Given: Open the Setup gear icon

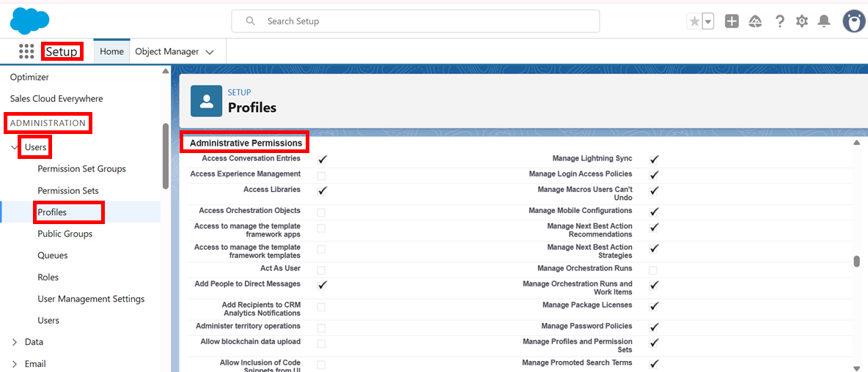Looking at the screenshot, I should click(801, 21).
